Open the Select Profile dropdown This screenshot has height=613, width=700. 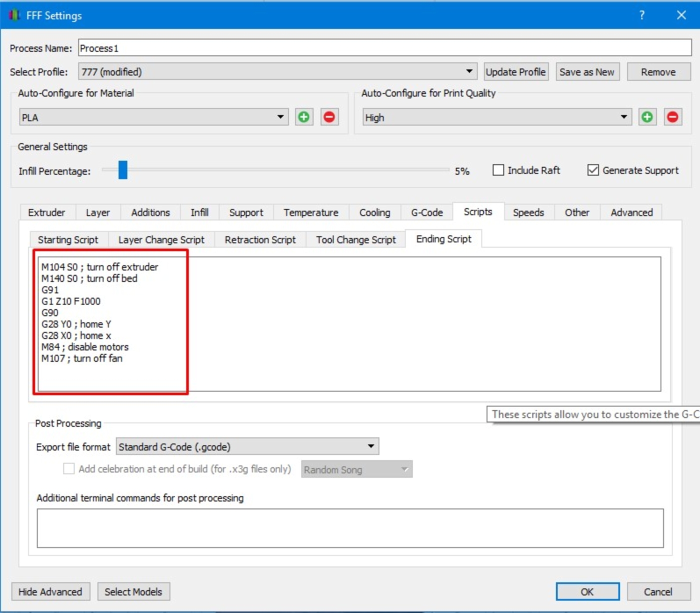point(277,71)
